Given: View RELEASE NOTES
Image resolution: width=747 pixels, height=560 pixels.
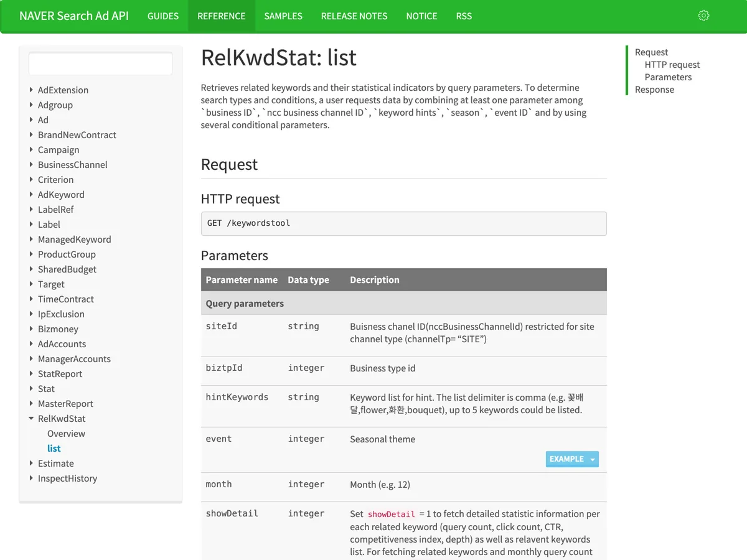Looking at the screenshot, I should pos(354,16).
